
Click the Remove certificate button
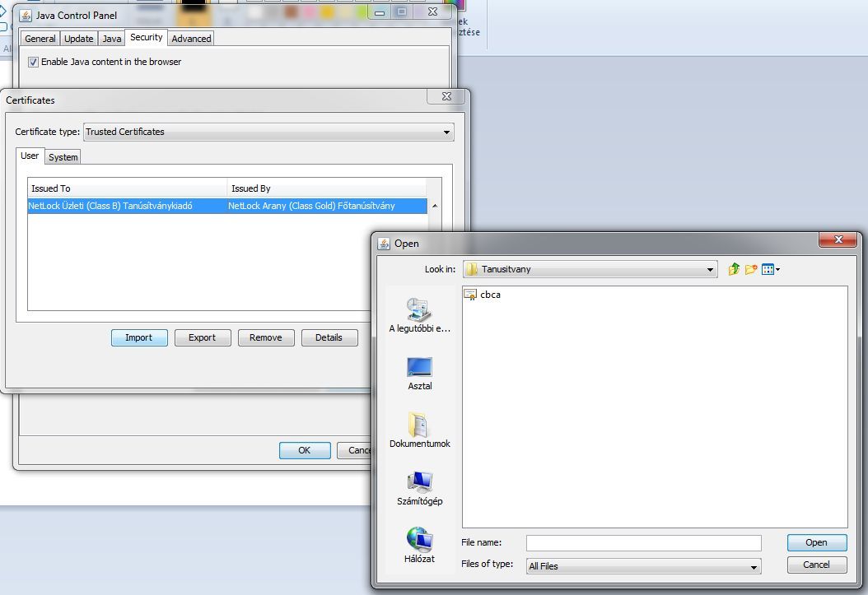click(x=266, y=338)
